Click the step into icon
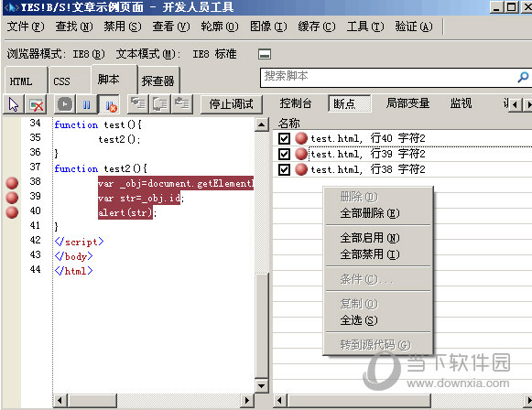This screenshot has width=532, height=410. click(x=137, y=104)
